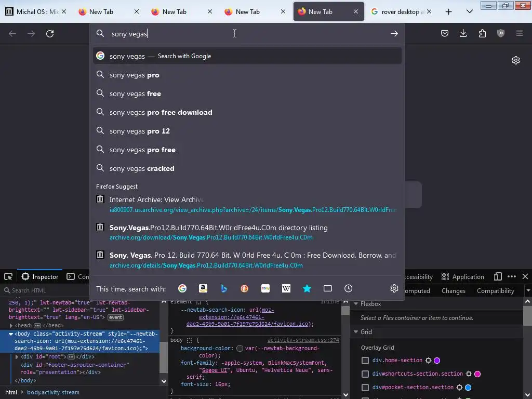Search only in open Tabs icon
This screenshot has width=532, height=399.
tap(328, 288)
